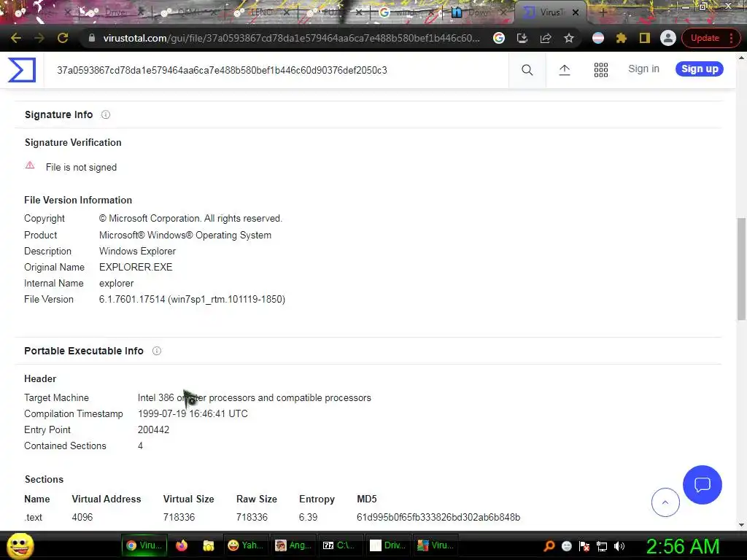Click the smiley Start button
This screenshot has width=747, height=560.
click(x=20, y=545)
